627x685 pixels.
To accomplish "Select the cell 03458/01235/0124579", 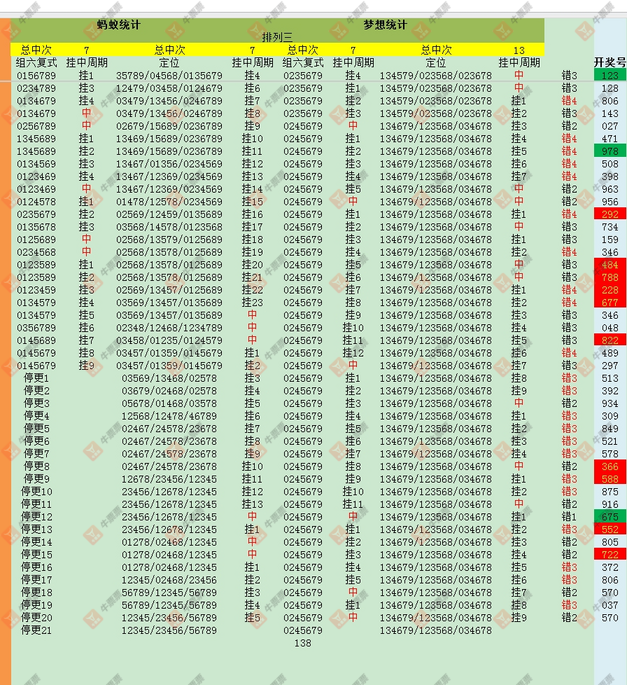I will [x=169, y=340].
